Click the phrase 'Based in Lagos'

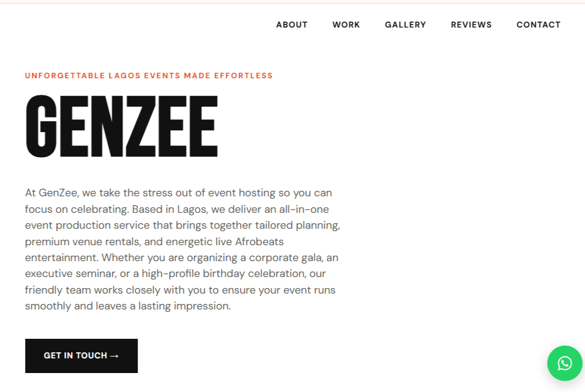click(x=169, y=209)
